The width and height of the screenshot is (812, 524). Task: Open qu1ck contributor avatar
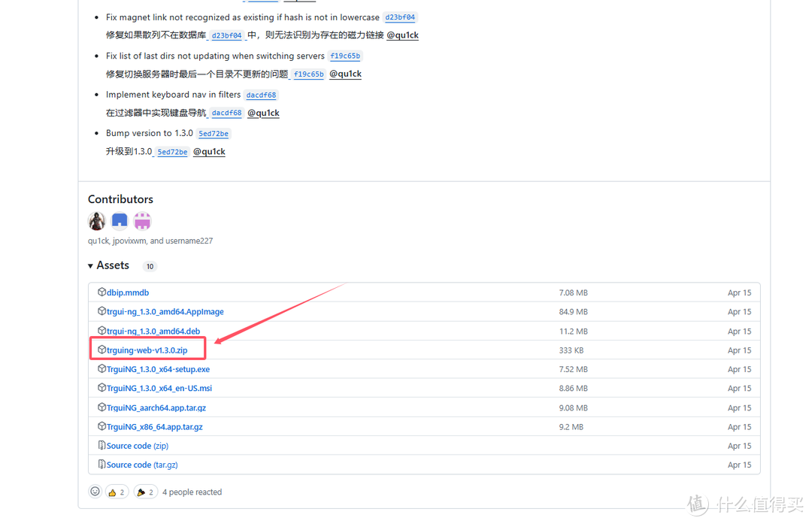pos(97,221)
